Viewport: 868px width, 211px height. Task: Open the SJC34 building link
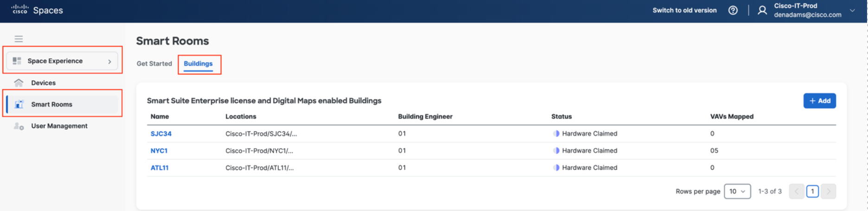(x=161, y=134)
